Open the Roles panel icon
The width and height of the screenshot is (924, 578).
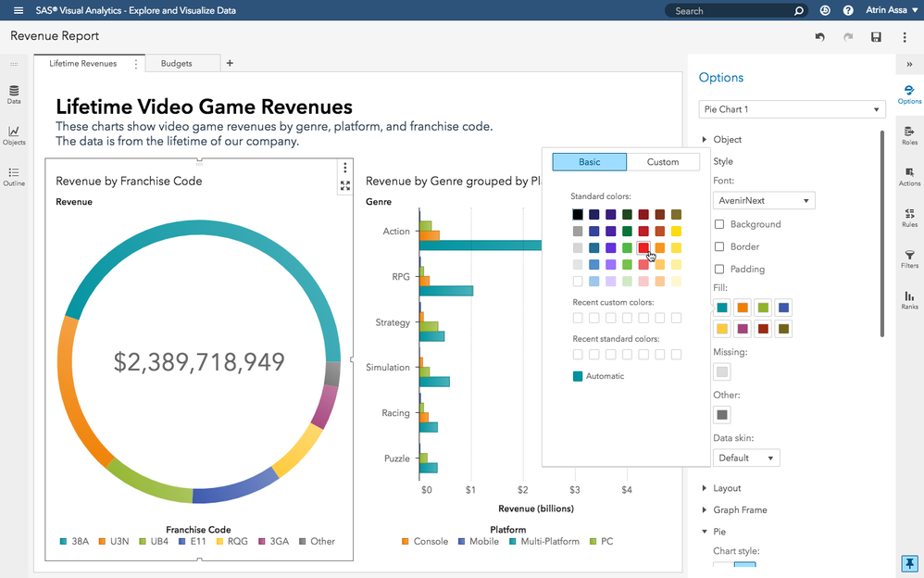[x=909, y=135]
